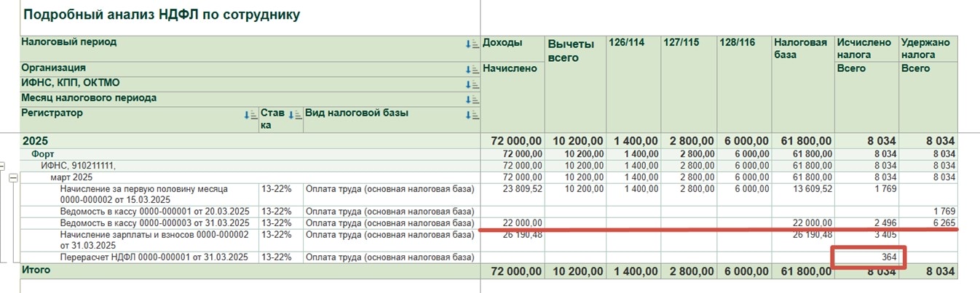Select the Начислено subheader
The image size is (980, 293).
click(x=513, y=97)
